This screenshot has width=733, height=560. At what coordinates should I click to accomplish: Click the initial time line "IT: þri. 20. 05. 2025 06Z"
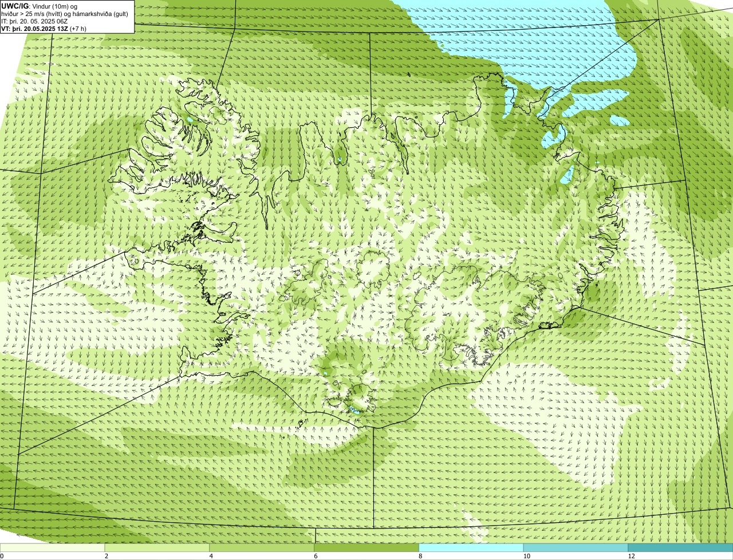pyautogui.click(x=34, y=21)
